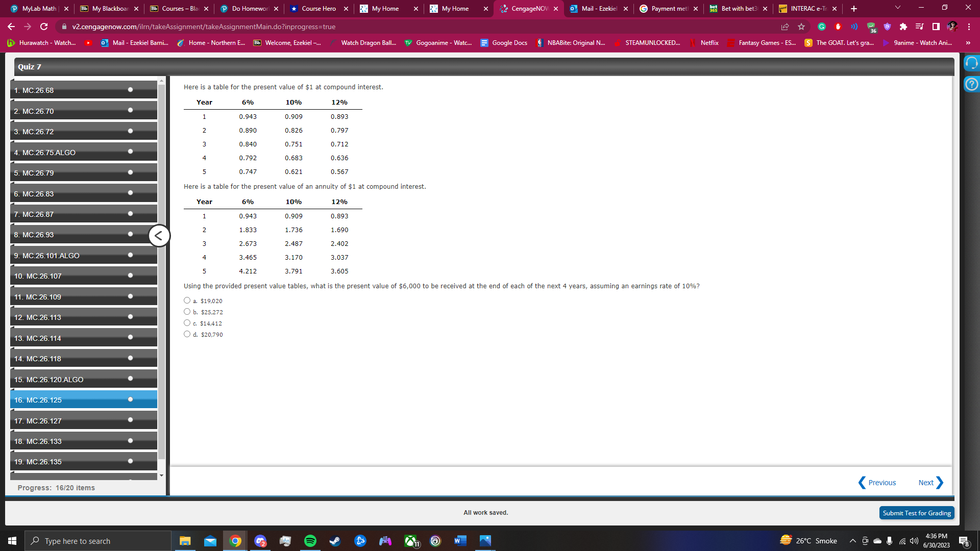Select answer c. $14,412
980x551 pixels.
pyautogui.click(x=187, y=322)
